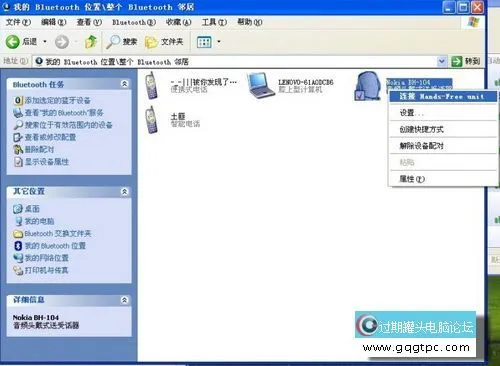Image resolution: width=500 pixels, height=366 pixels.
Task: Click the Bluetooth exchange folder icon
Action: (18, 234)
